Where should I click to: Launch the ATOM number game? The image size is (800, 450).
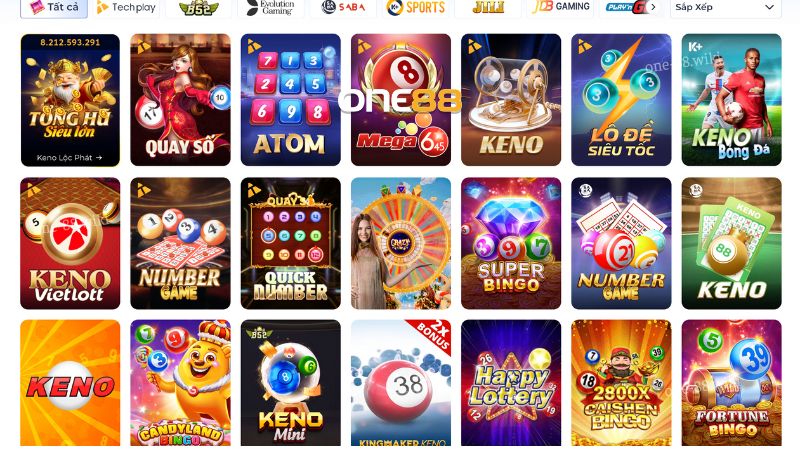[x=290, y=100]
